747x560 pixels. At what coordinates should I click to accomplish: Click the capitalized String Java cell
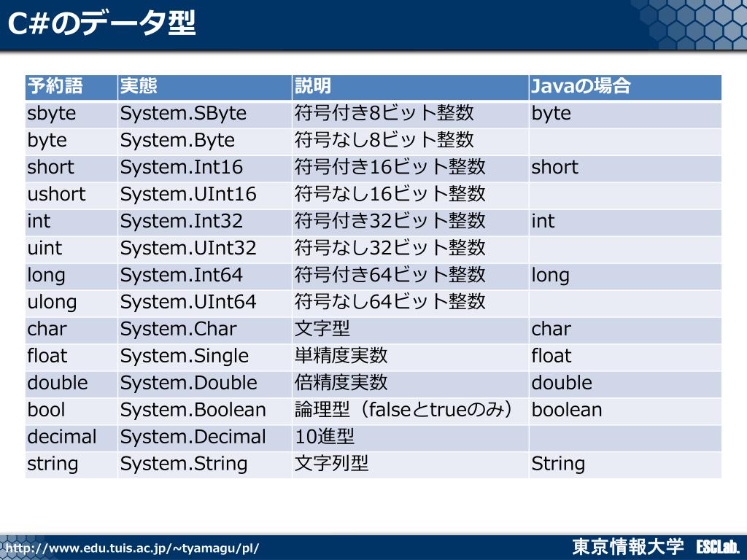tap(625, 464)
